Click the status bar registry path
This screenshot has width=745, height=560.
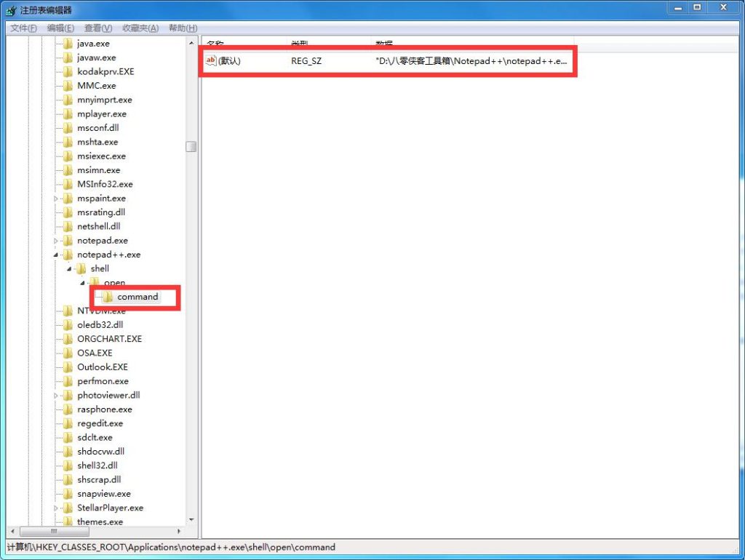pyautogui.click(x=171, y=547)
